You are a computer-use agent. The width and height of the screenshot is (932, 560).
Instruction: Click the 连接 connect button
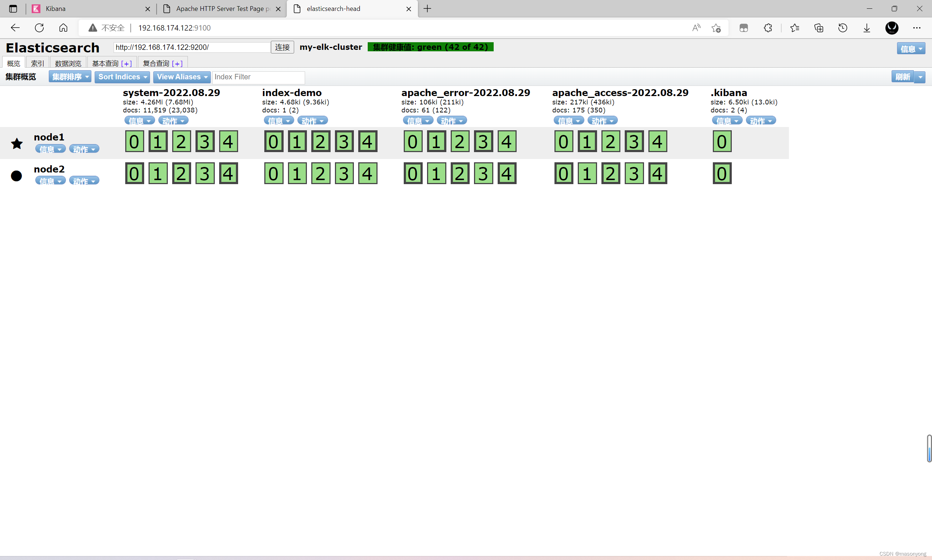(x=282, y=47)
